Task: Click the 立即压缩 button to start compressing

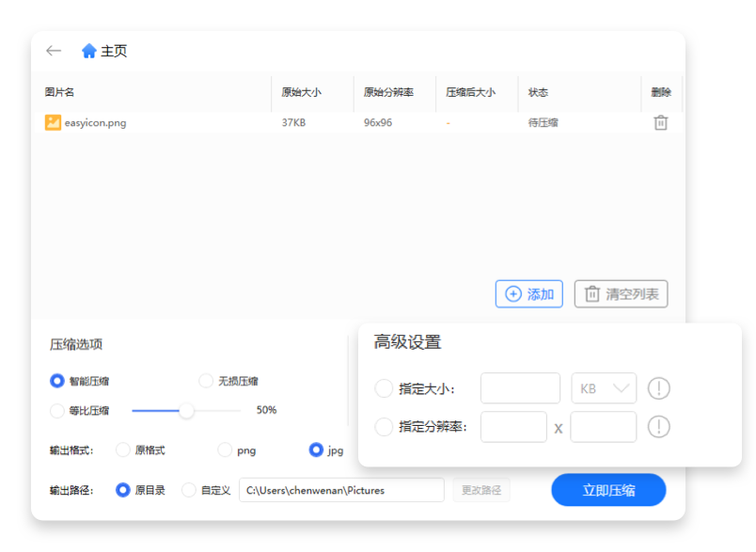Action: pyautogui.click(x=607, y=489)
